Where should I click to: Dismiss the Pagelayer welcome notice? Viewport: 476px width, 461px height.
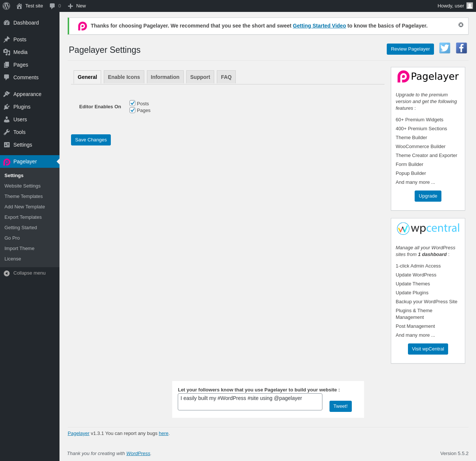click(461, 25)
